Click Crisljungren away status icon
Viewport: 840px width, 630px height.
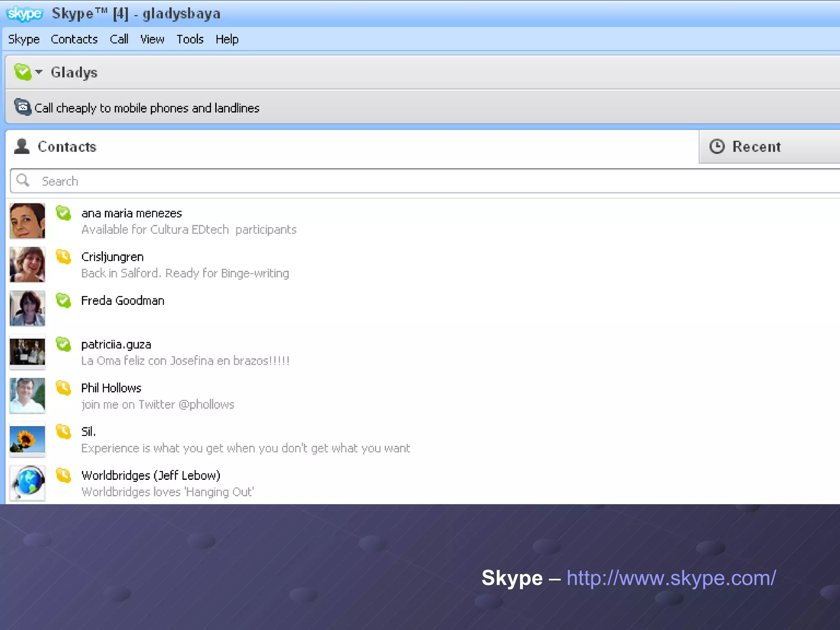click(x=64, y=257)
